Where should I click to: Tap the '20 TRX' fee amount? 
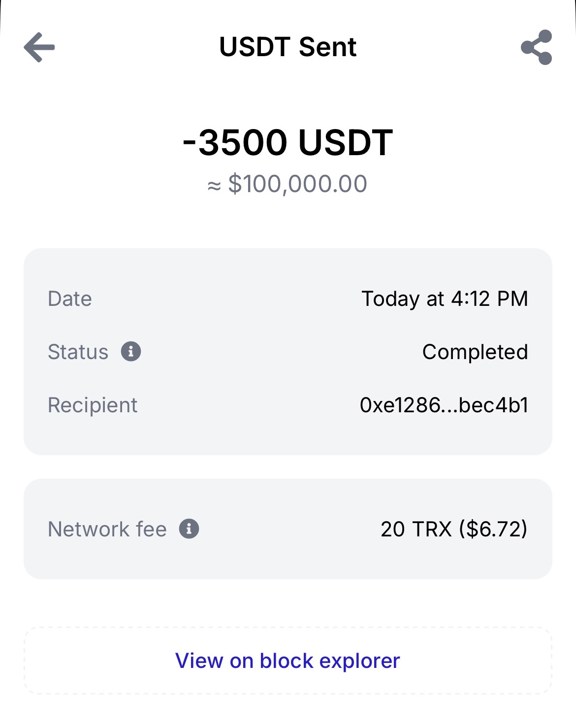(416, 529)
